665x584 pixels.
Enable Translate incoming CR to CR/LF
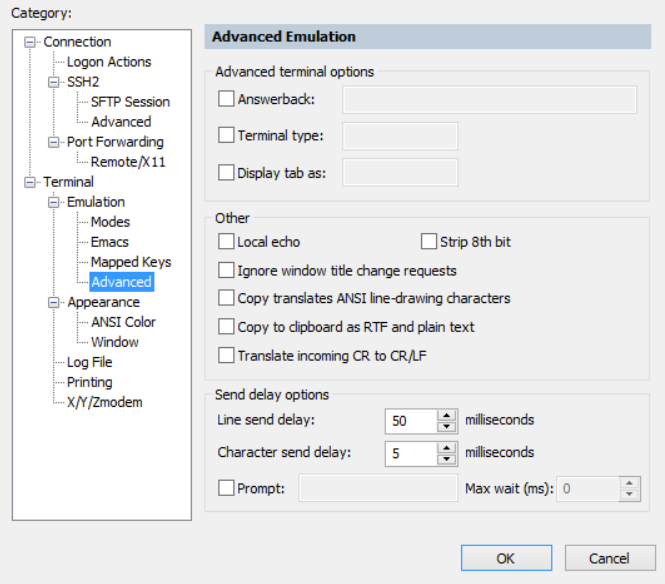[x=226, y=355]
